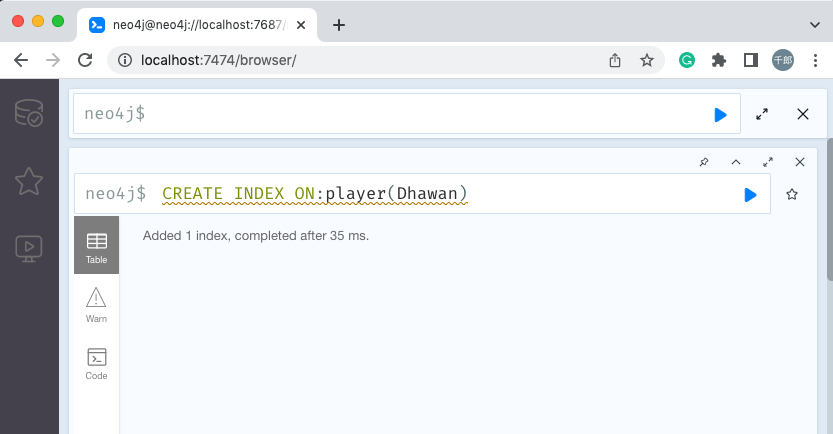833x434 pixels.
Task: Open Chrome three-dot menu
Action: tap(815, 60)
